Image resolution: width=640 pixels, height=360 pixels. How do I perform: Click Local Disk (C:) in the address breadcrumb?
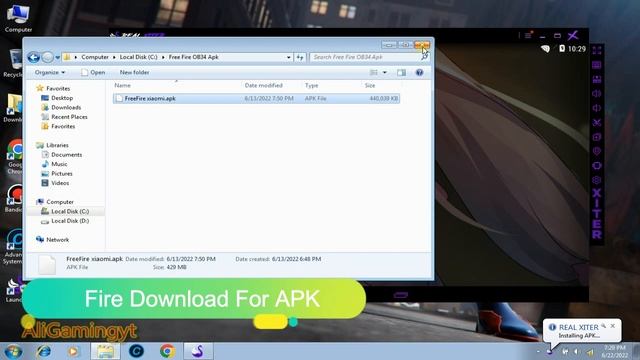click(x=138, y=57)
